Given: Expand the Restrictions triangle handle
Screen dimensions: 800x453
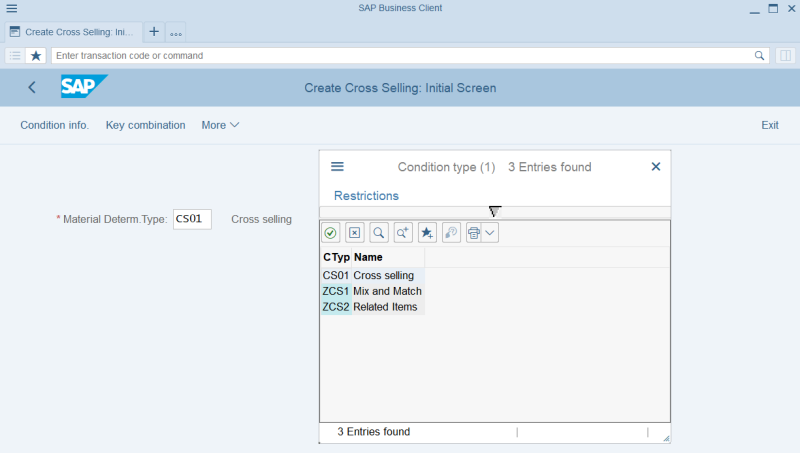Looking at the screenshot, I should [494, 211].
